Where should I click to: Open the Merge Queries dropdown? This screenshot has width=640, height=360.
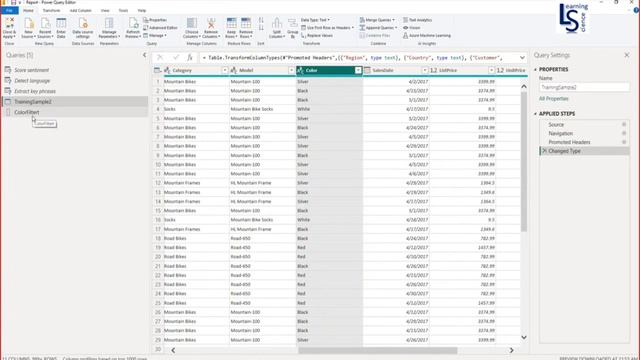click(377, 20)
